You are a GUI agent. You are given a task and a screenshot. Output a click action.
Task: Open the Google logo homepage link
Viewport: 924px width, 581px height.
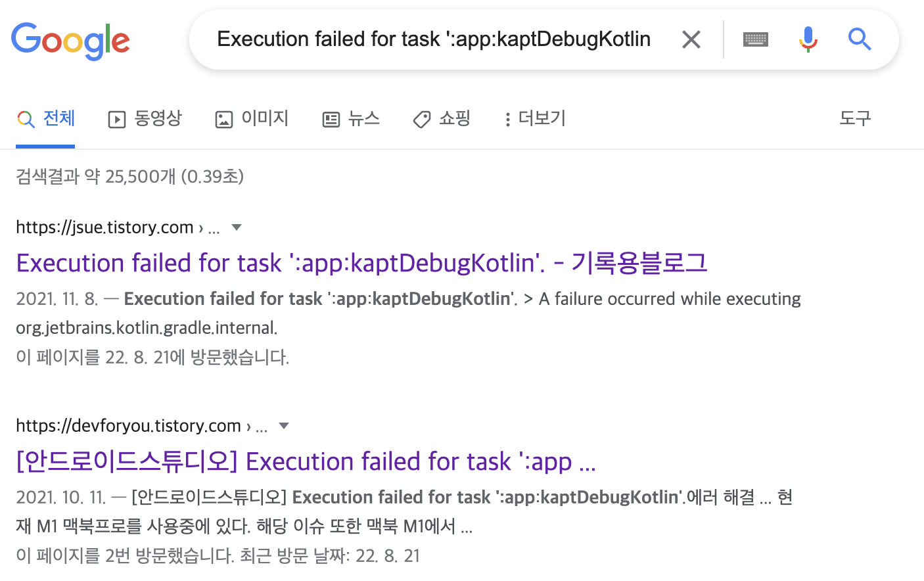pos(70,41)
